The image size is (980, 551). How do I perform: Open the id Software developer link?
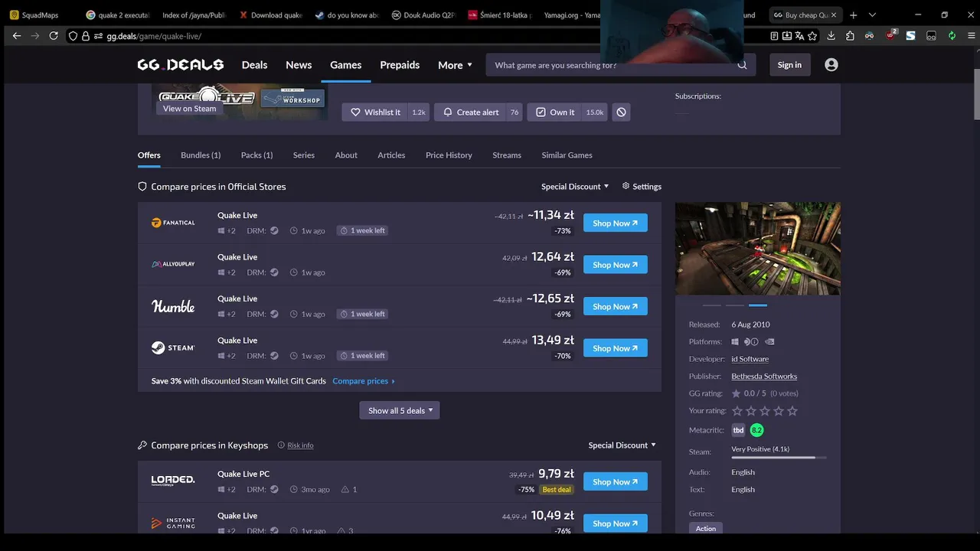(750, 359)
